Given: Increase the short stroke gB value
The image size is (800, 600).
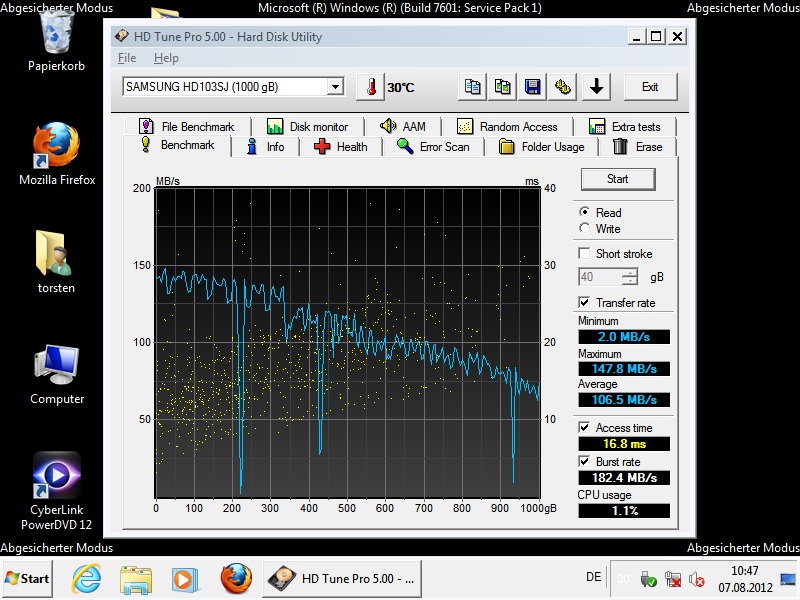Looking at the screenshot, I should point(630,273).
